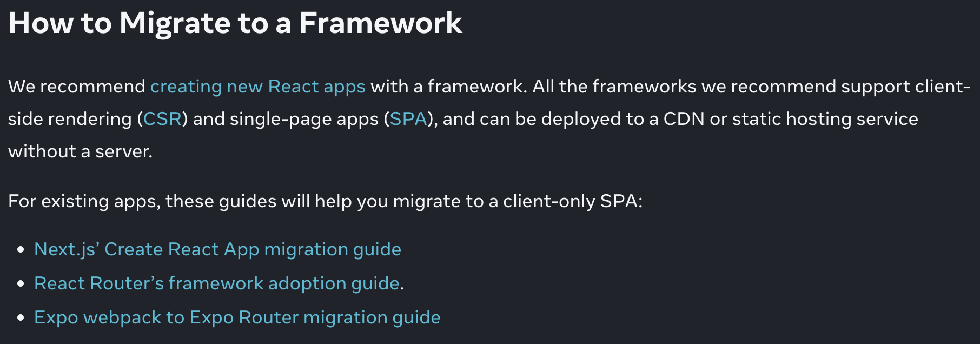Follow the CSR link

tap(162, 119)
